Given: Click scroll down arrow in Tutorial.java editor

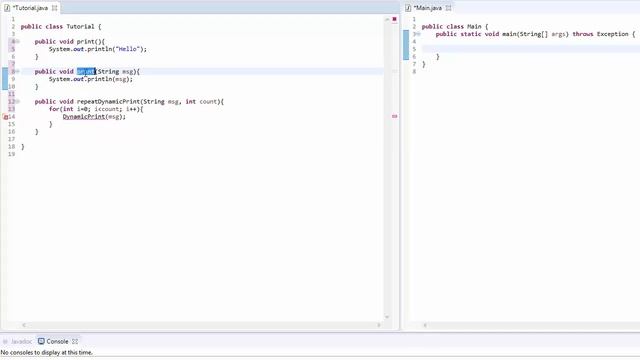Looking at the screenshot, I should pyautogui.click(x=387, y=317).
